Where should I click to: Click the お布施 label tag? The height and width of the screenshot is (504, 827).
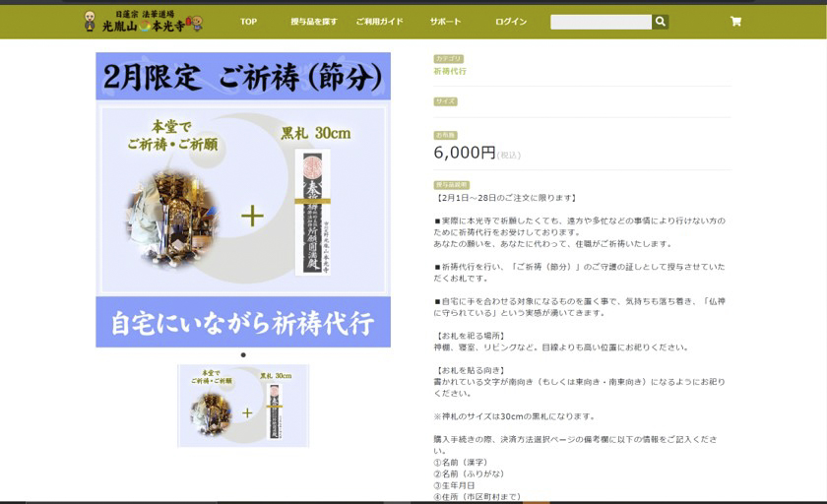445,135
